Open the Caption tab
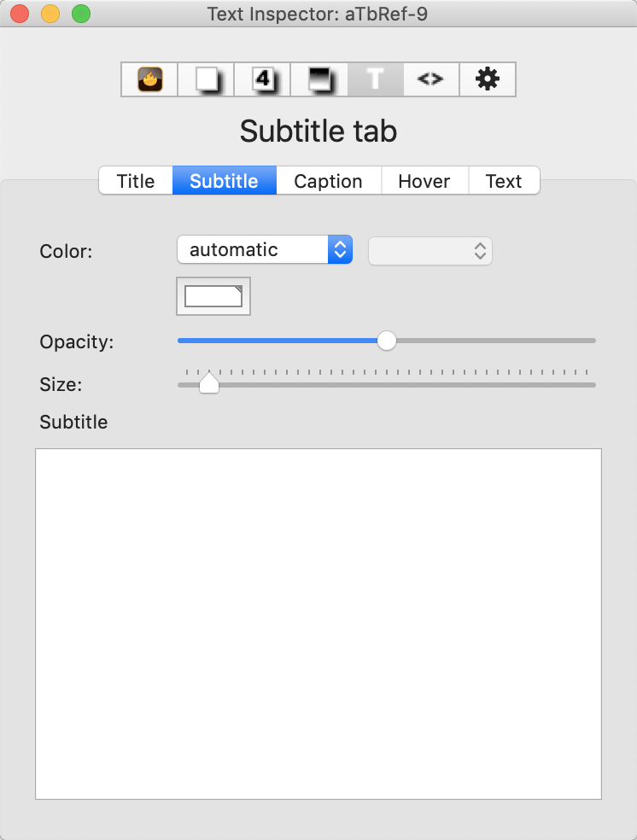The width and height of the screenshot is (637, 840). 328,180
